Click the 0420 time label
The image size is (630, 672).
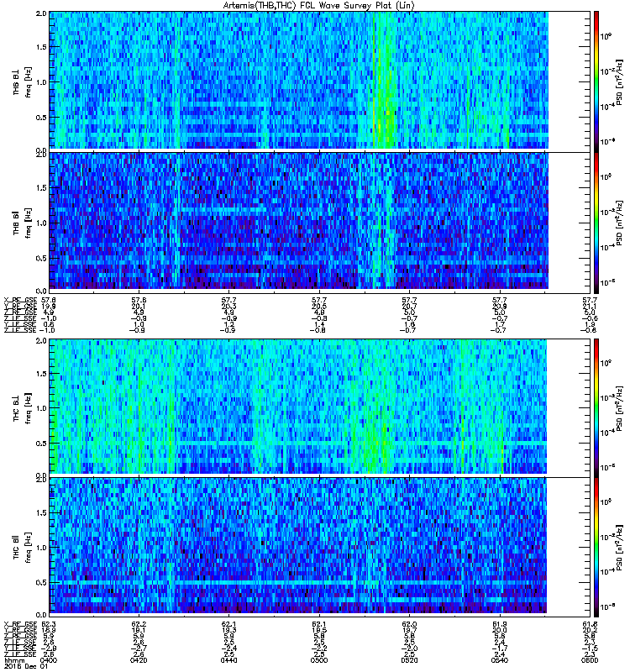(139, 660)
